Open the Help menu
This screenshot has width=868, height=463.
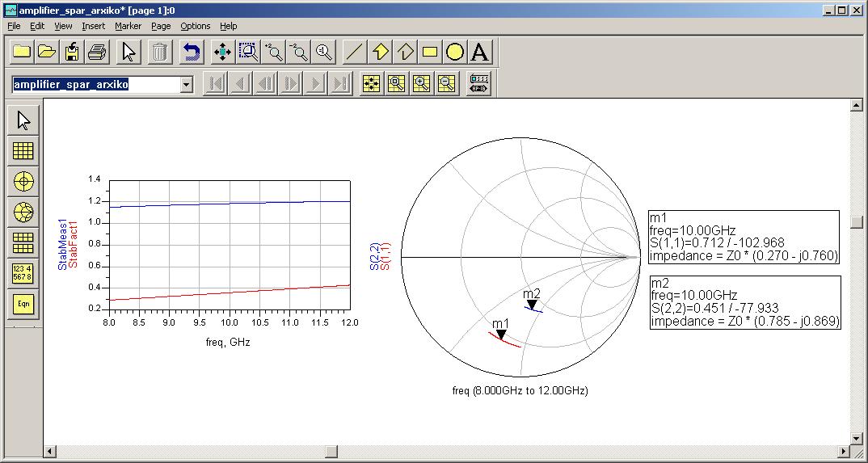[228, 26]
